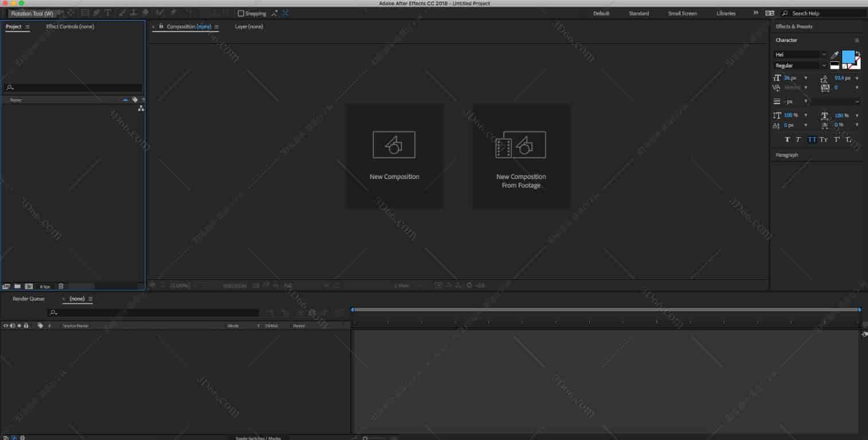Click the Search Help field

pos(826,13)
